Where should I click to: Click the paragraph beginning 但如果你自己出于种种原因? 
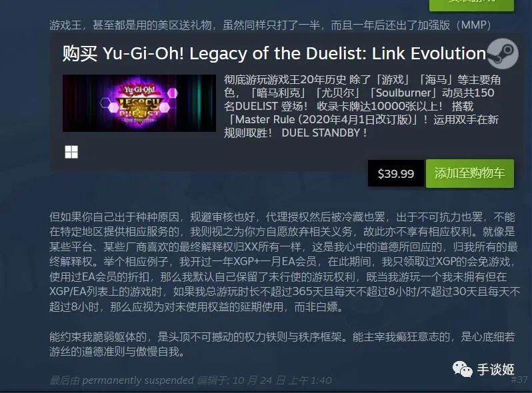(x=284, y=261)
